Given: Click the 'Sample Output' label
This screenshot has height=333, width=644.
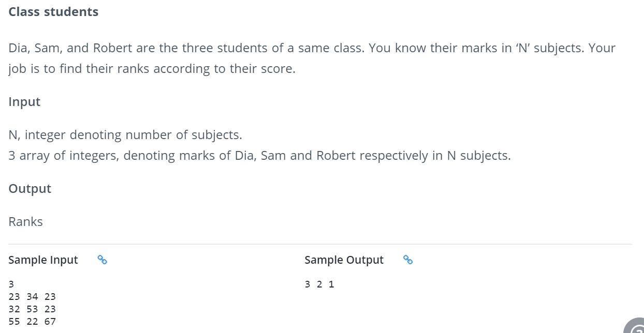Looking at the screenshot, I should [x=344, y=260].
